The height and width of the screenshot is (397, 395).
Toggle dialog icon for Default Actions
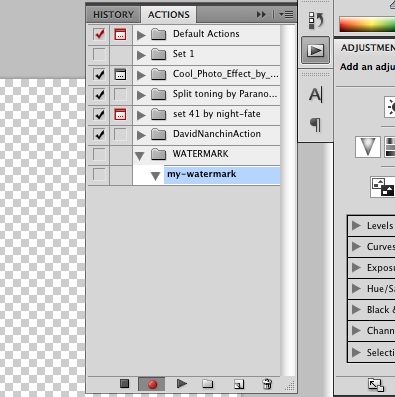[120, 34]
